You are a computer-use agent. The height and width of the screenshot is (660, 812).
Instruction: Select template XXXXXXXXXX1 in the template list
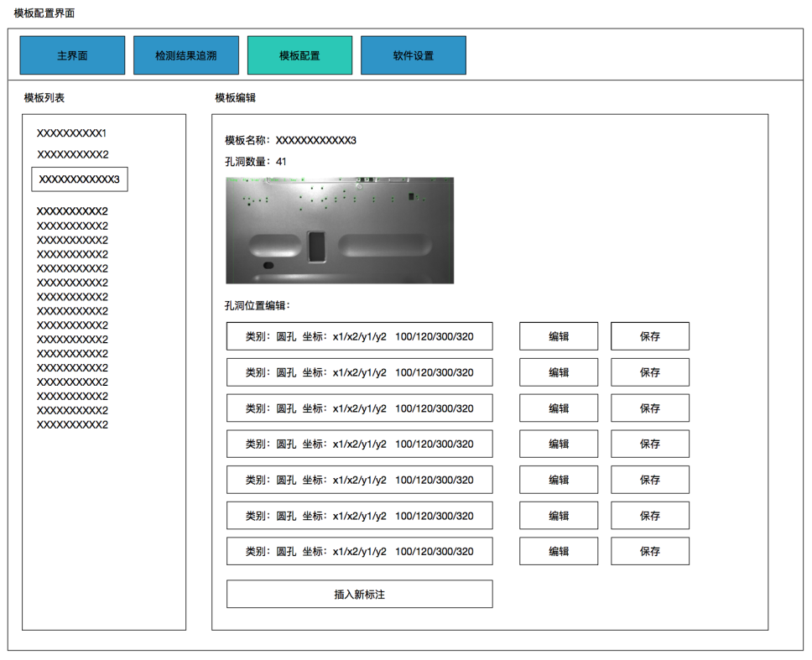pos(72,133)
